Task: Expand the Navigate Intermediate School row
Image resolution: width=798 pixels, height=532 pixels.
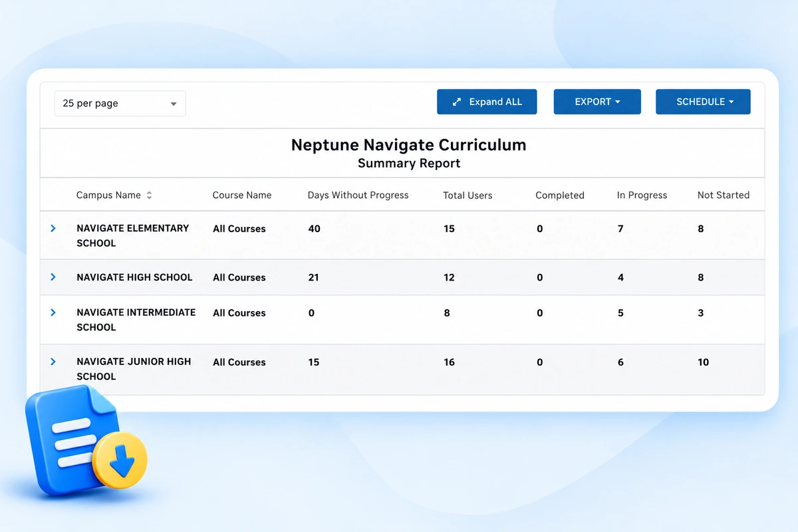Action: (53, 312)
